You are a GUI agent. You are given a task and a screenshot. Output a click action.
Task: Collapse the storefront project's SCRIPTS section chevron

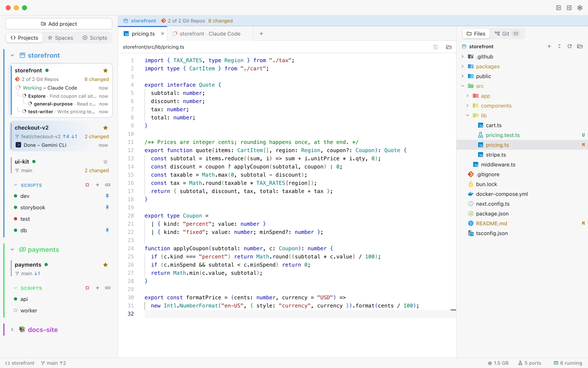tap(16, 185)
